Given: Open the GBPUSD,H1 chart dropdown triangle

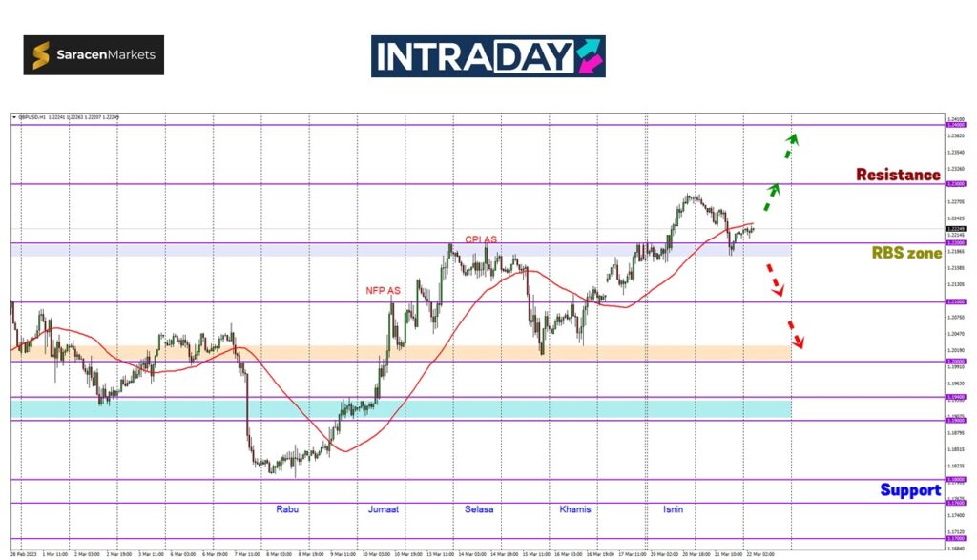Looking at the screenshot, I should [x=14, y=117].
